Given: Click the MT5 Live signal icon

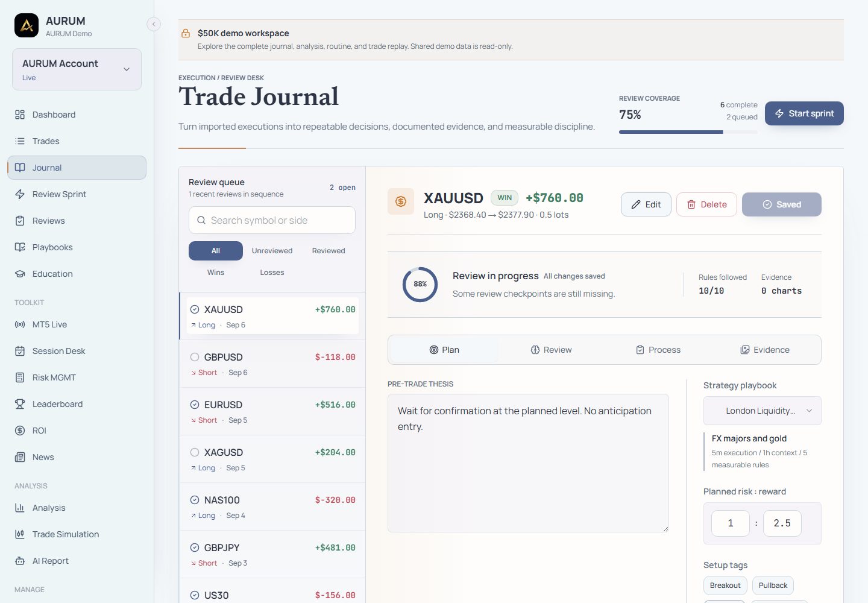Looking at the screenshot, I should [x=20, y=324].
